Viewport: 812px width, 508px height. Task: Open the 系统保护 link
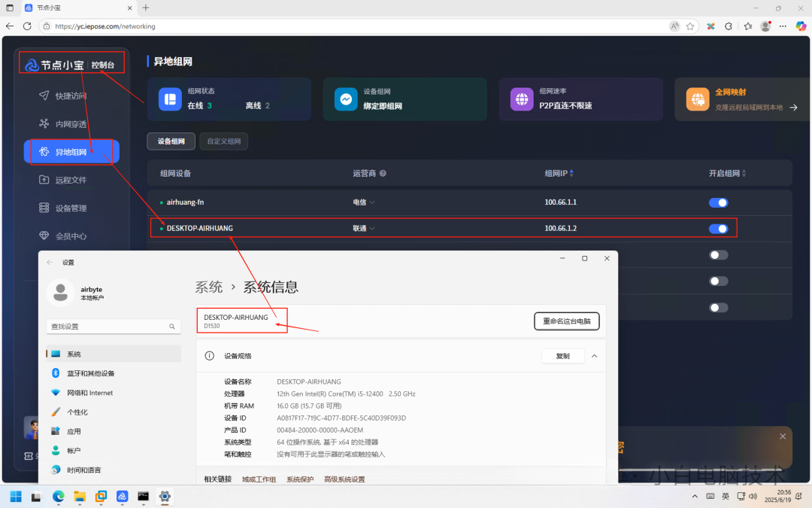tap(300, 479)
